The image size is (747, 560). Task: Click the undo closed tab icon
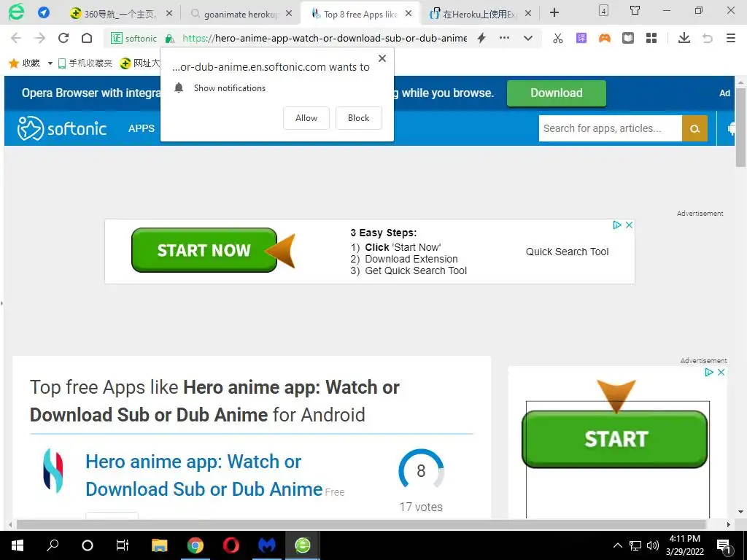pyautogui.click(x=708, y=38)
